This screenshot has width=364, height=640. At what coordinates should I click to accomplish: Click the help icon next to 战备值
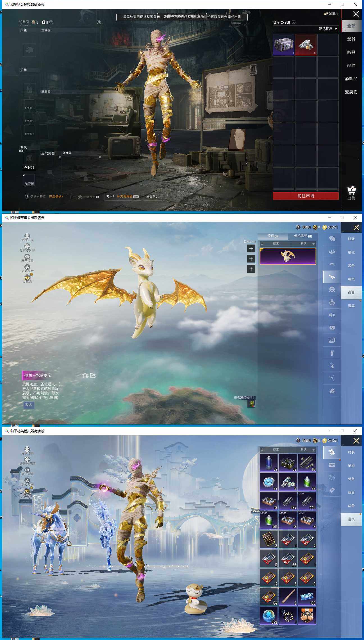coord(51,22)
